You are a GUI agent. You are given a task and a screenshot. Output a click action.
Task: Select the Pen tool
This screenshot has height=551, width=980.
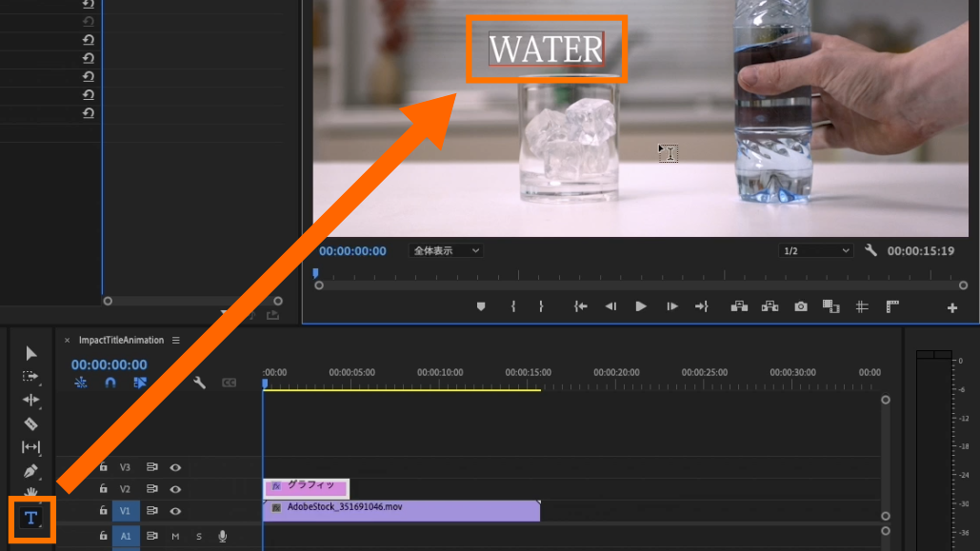point(30,471)
